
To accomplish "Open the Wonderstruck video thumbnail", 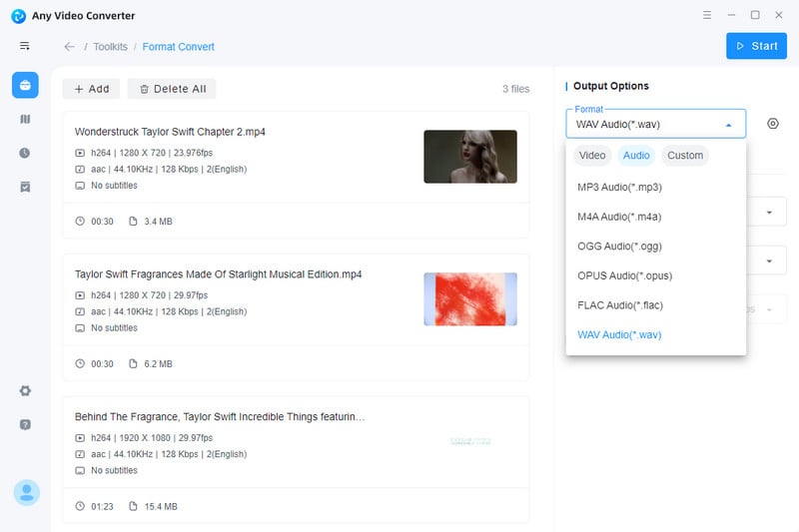I will click(x=470, y=157).
